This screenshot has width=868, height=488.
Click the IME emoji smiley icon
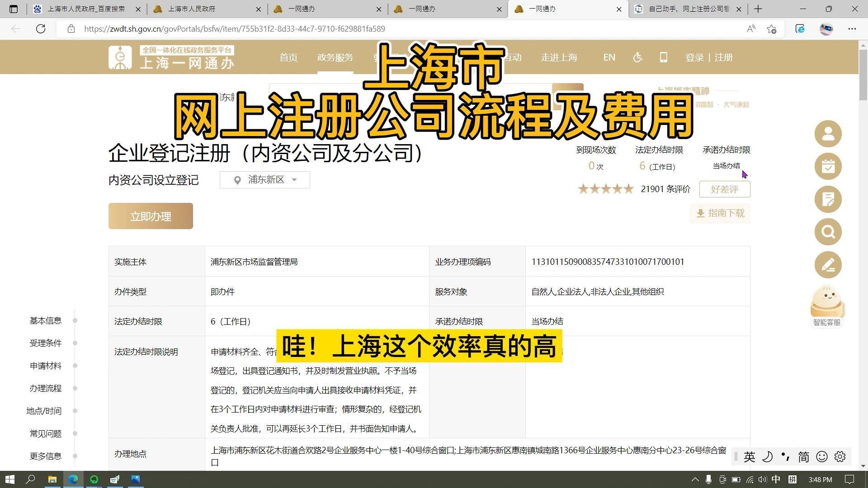(x=822, y=457)
